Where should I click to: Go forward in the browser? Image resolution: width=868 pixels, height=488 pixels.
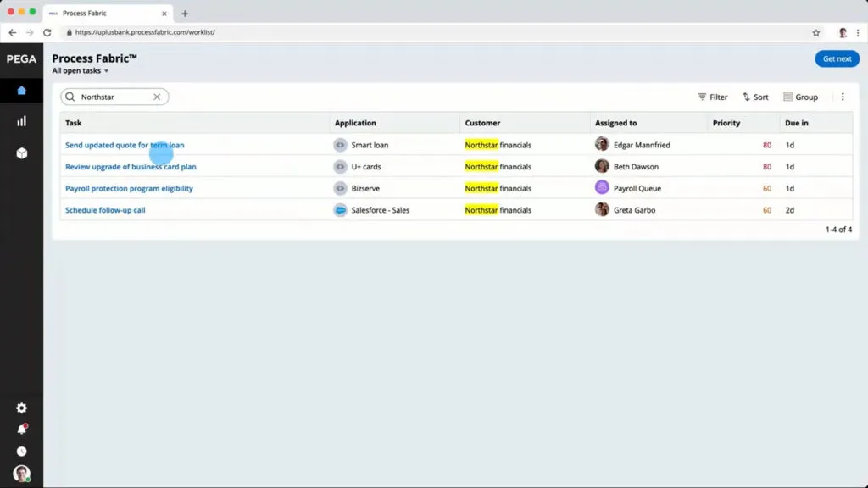tap(30, 33)
